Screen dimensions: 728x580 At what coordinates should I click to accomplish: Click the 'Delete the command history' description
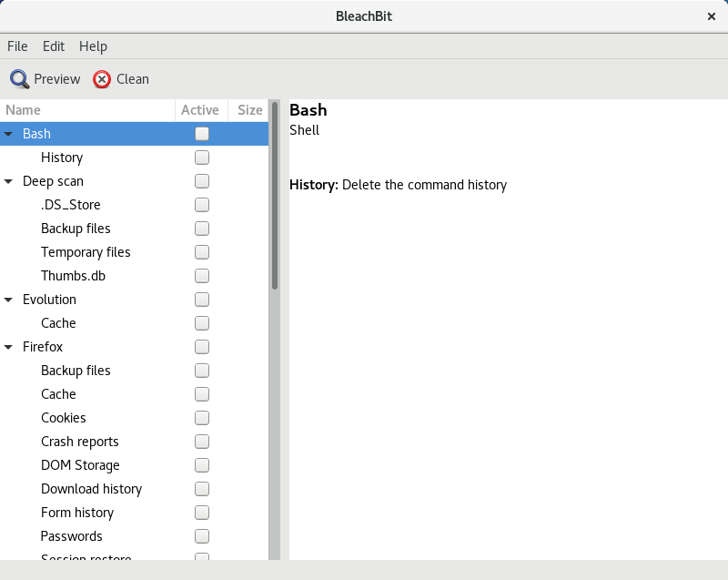click(x=424, y=185)
